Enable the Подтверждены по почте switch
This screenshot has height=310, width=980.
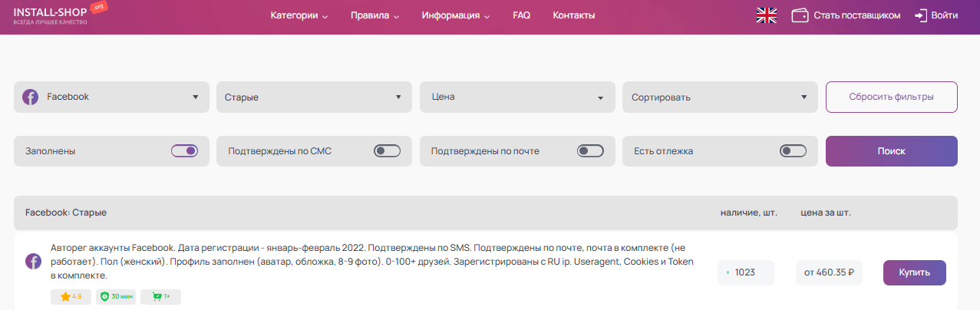click(x=590, y=151)
